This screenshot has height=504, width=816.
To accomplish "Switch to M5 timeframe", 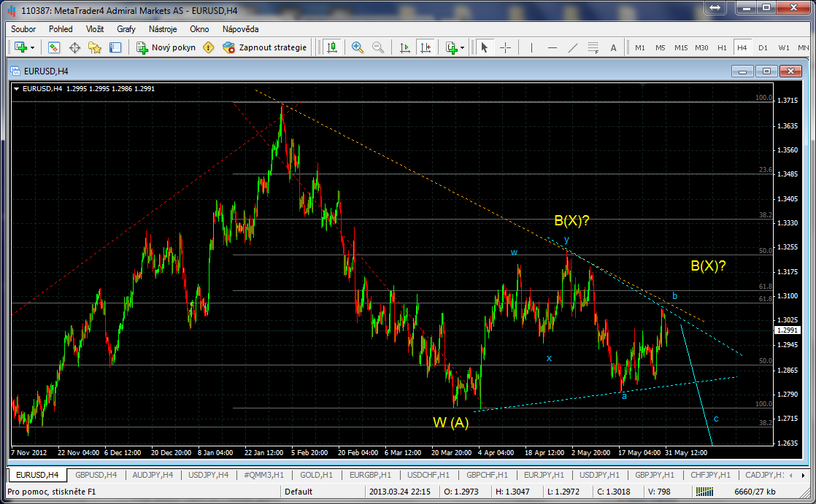I will [x=660, y=47].
